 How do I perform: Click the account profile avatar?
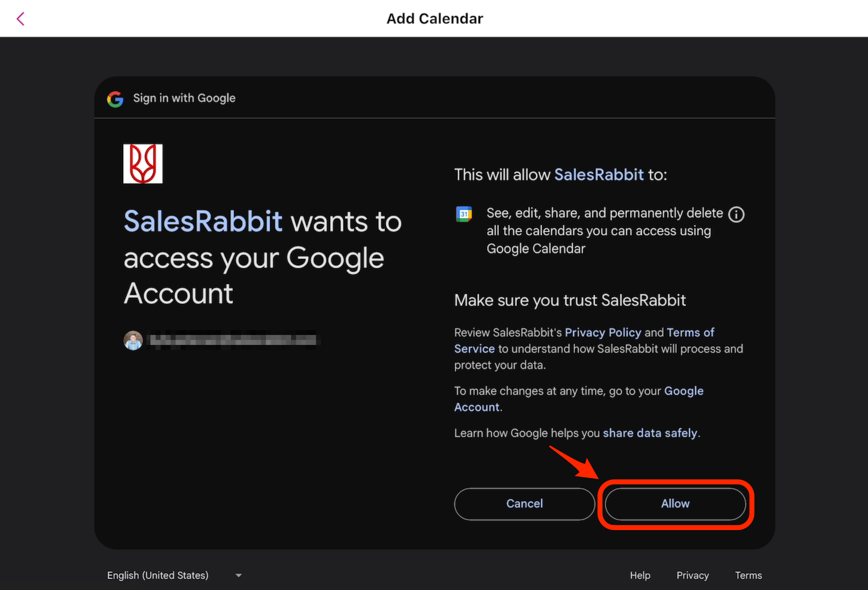pos(133,340)
